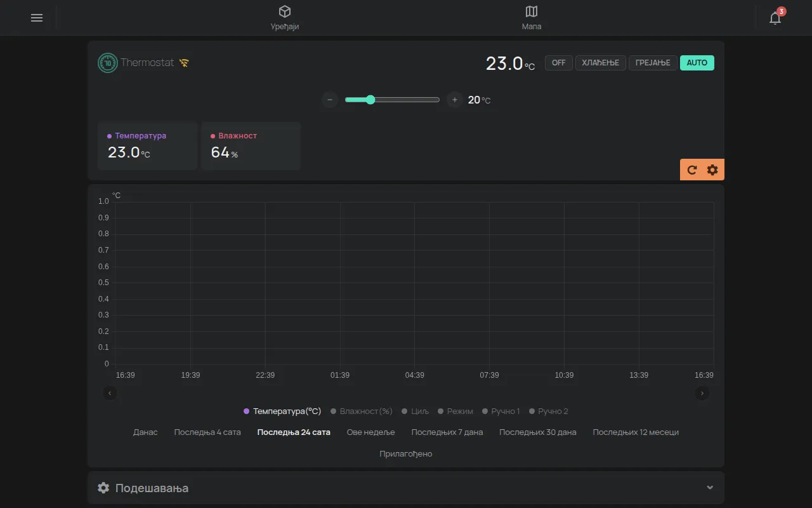Click the Thermostat device icon
The image size is (812, 508).
click(x=108, y=63)
